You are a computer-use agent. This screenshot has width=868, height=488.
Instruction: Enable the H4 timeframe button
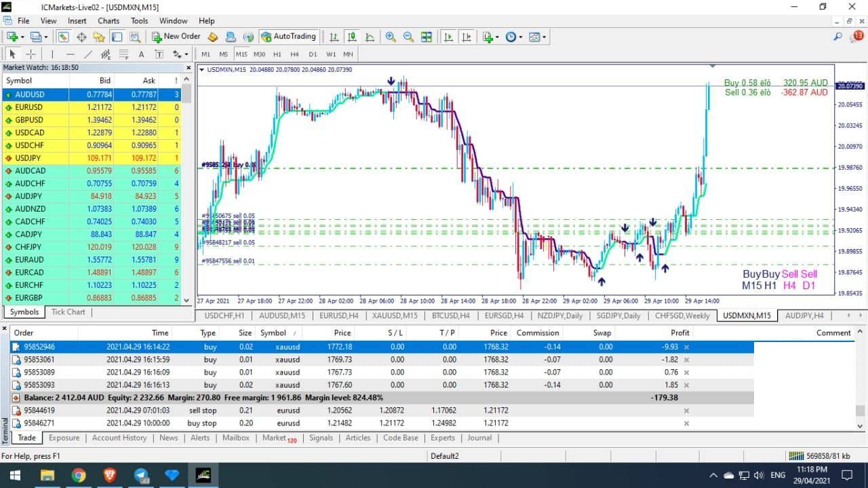click(294, 54)
